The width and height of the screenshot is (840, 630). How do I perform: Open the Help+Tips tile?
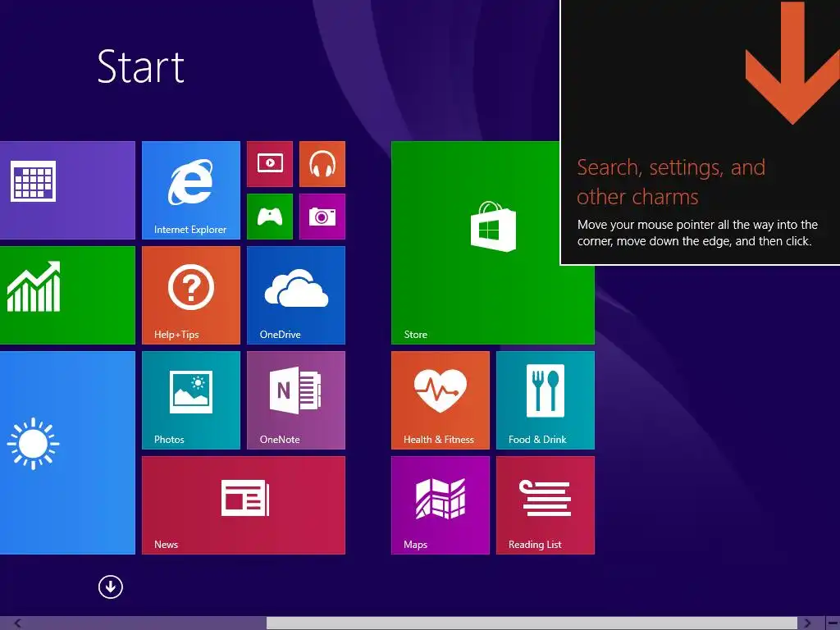click(x=190, y=295)
